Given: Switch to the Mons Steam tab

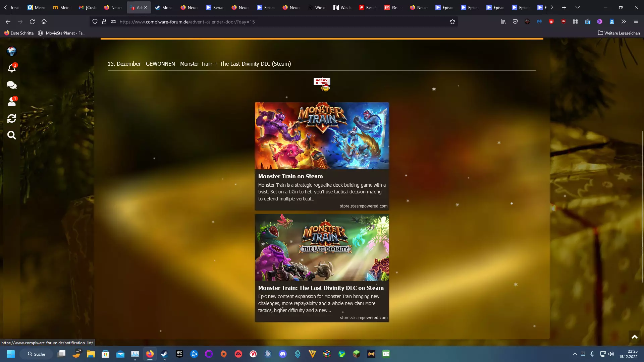Looking at the screenshot, I should pyautogui.click(x=164, y=7).
